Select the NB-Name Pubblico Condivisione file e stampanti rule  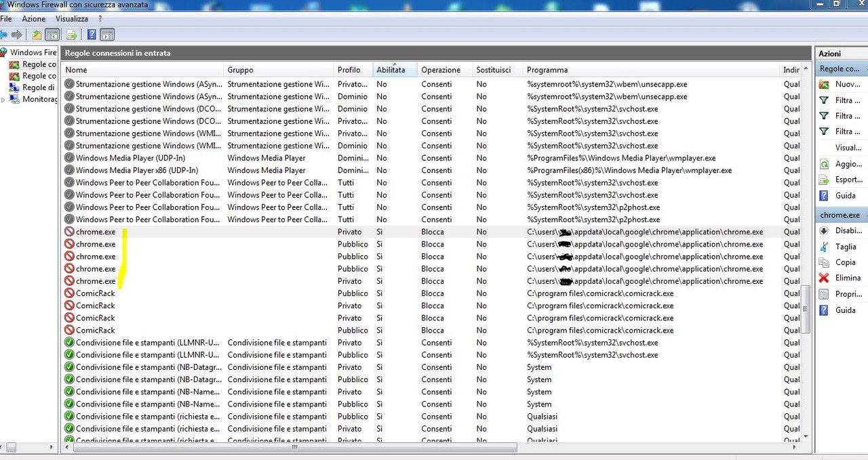pos(149,404)
